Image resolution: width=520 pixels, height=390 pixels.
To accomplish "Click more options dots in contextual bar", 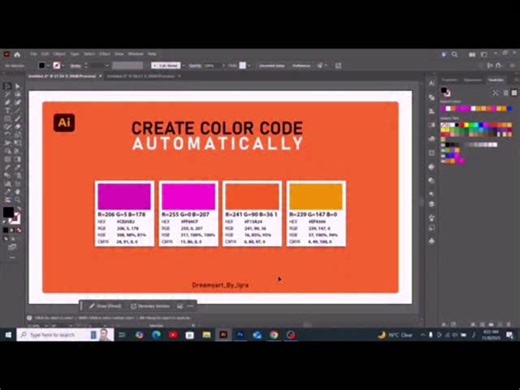I will click(x=190, y=306).
